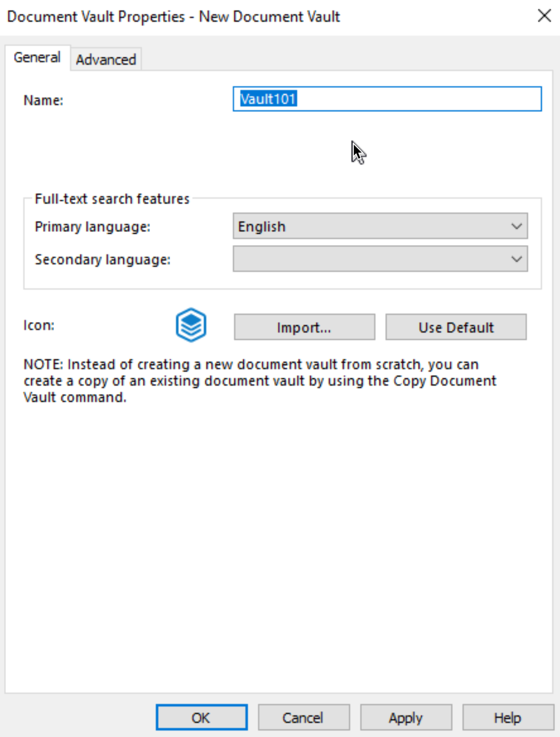Click the 'Name:' label
This screenshot has width=560, height=737.
[x=44, y=100]
